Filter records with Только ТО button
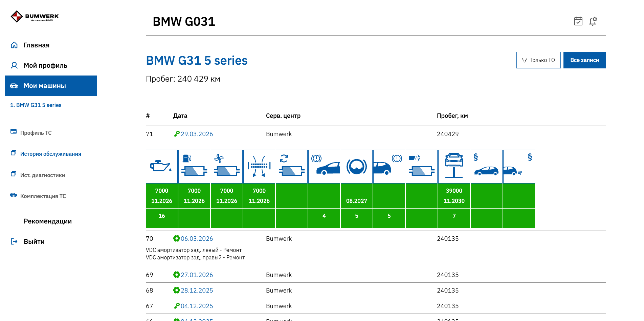 point(538,60)
